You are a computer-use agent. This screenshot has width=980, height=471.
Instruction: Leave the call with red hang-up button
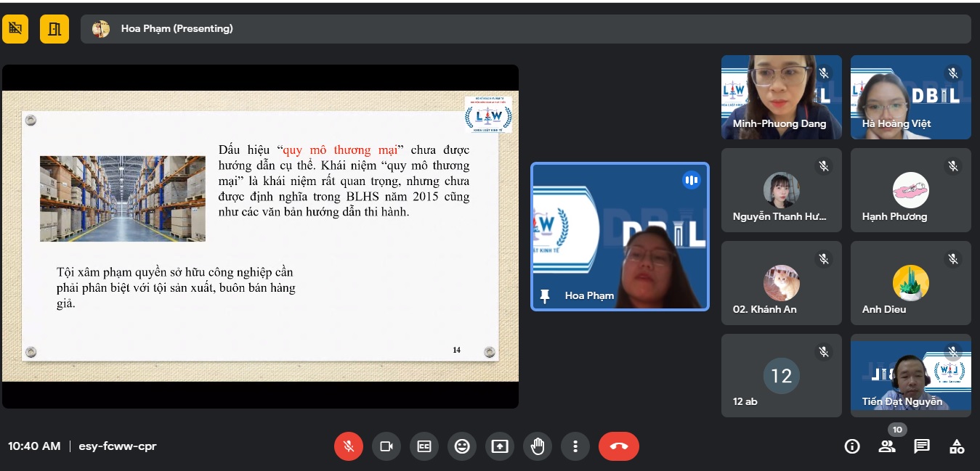pyautogui.click(x=619, y=446)
